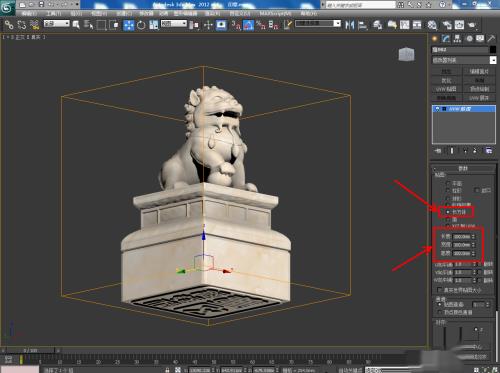This screenshot has width=500, height=373.
Task: Click the ViewCube in the viewport
Action: (x=406, y=54)
